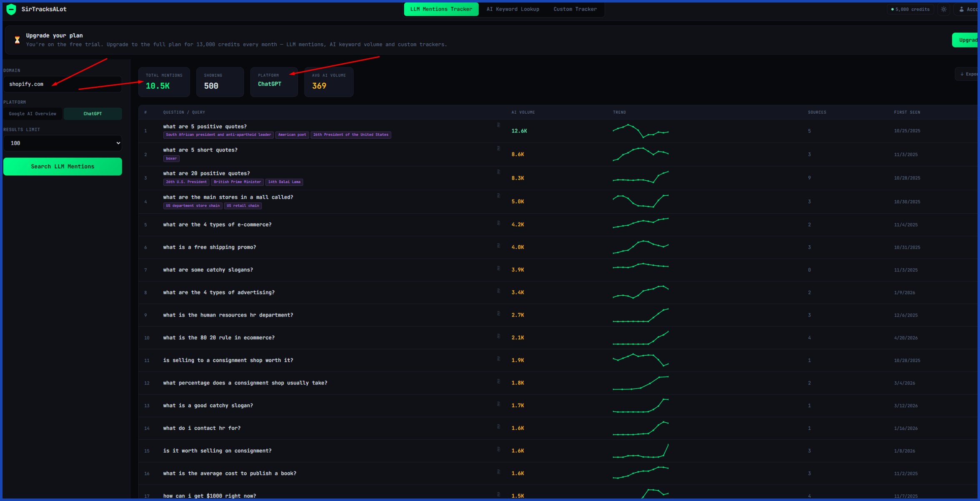980x501 pixels.
Task: Click the trend sparkline for 'what are 5 positive quotes?'
Action: pos(640,131)
